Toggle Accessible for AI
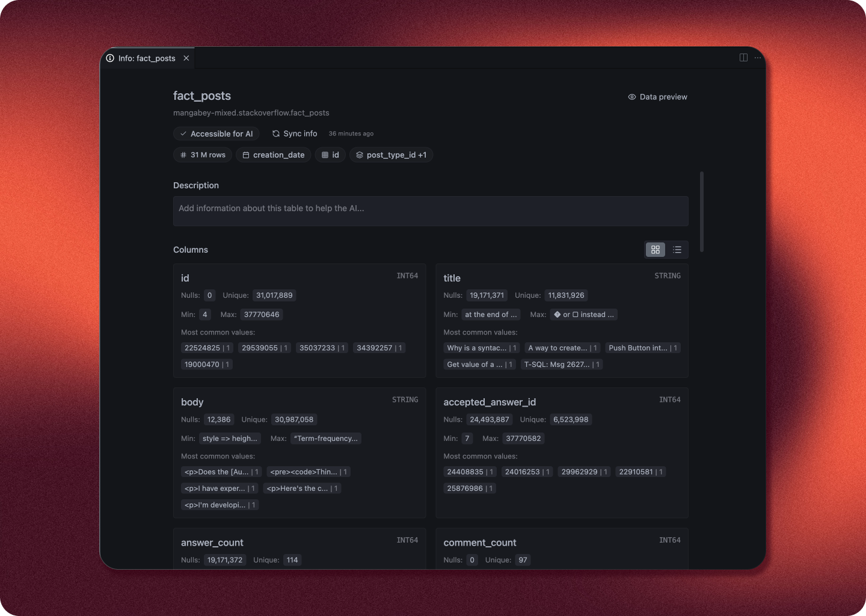 [x=216, y=134]
